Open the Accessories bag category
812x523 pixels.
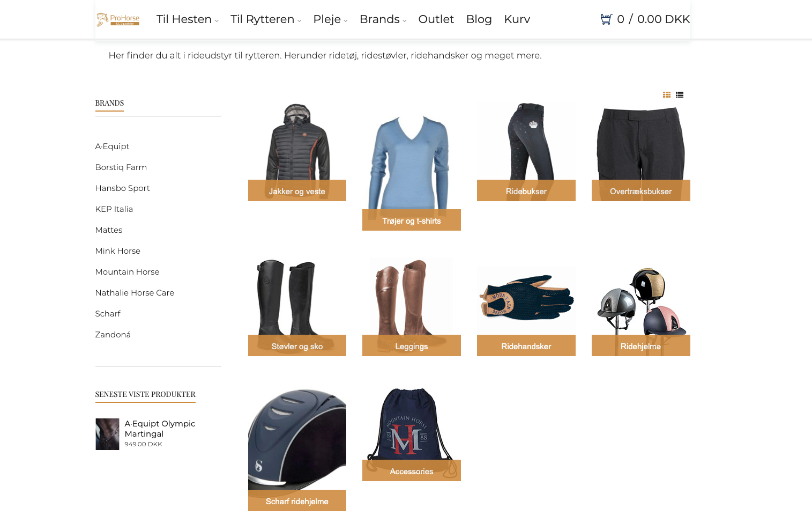[411, 471]
